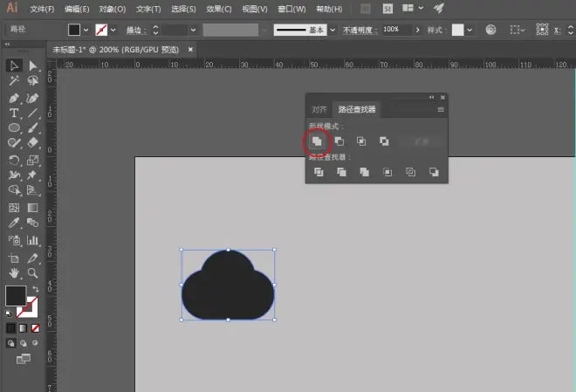Click the Outline pathfinder button

tap(410, 172)
